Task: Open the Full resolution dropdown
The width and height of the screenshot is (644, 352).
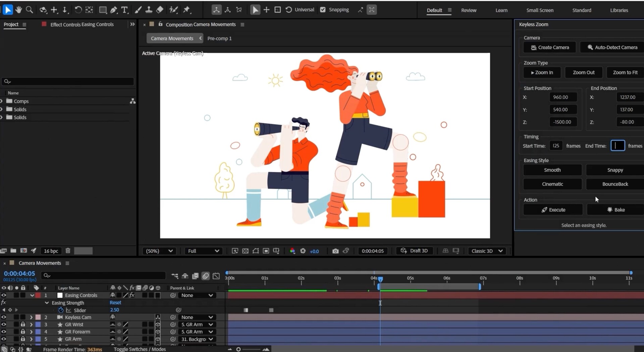Action: pos(203,251)
